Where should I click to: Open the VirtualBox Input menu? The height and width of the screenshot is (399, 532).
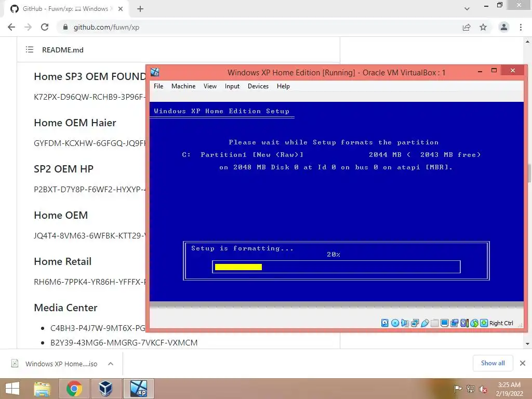tap(232, 86)
